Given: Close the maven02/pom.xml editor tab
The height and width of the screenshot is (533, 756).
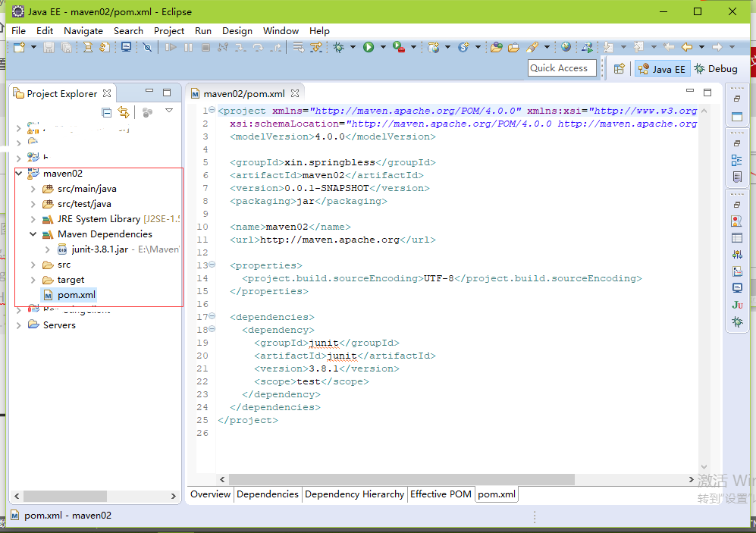Looking at the screenshot, I should tap(294, 93).
